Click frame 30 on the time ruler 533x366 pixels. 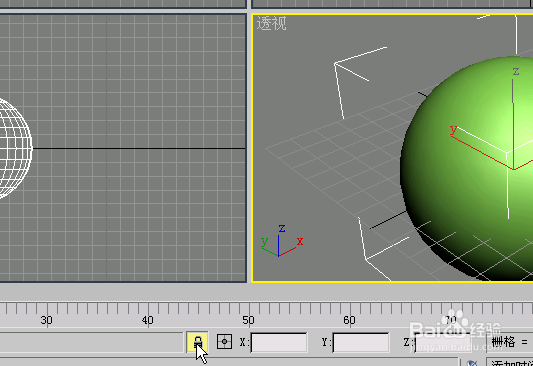coord(47,320)
